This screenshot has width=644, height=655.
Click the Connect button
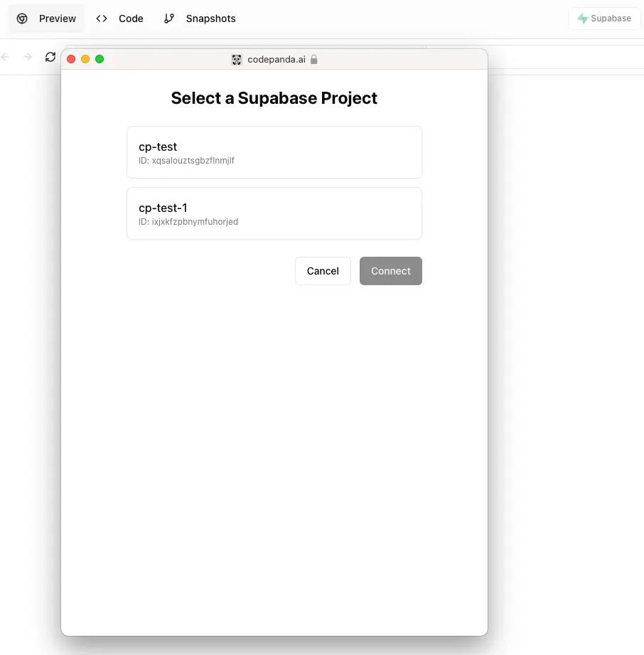click(x=391, y=271)
